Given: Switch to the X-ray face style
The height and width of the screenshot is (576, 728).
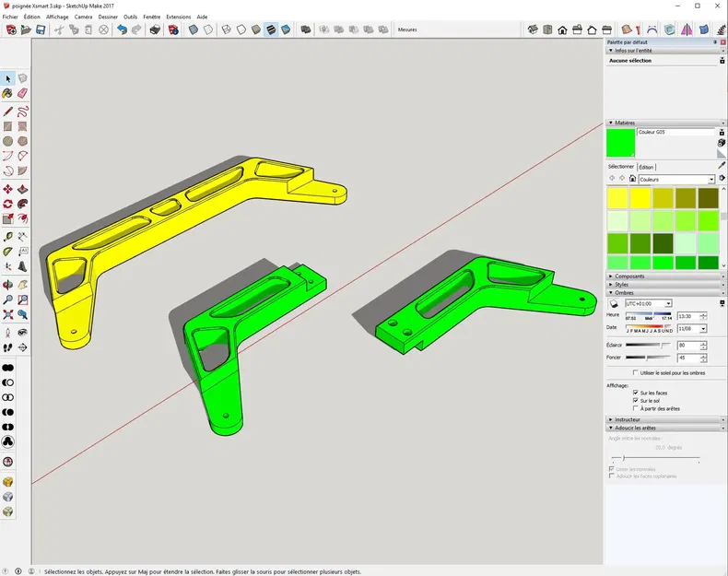Looking at the screenshot, I should click(194, 29).
